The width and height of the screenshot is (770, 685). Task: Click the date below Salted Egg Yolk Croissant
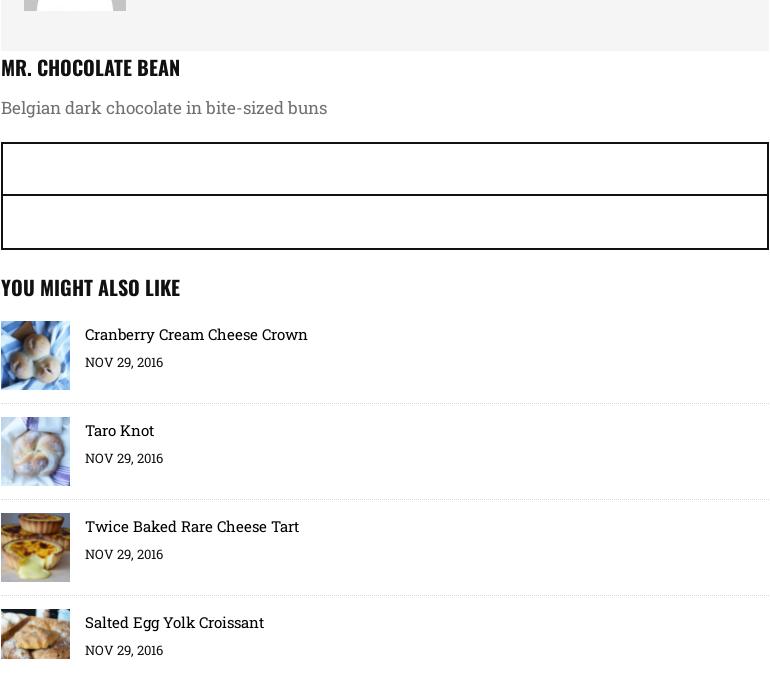pyautogui.click(x=124, y=651)
